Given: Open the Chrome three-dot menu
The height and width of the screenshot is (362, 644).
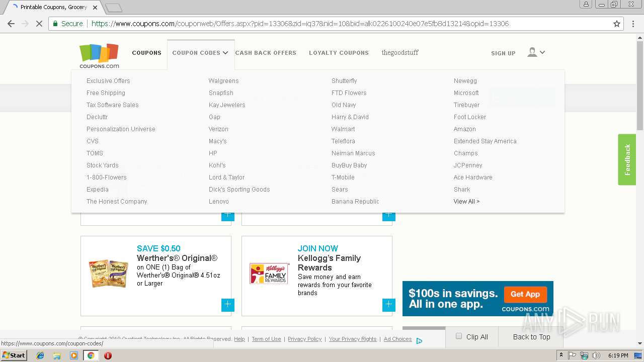Looking at the screenshot, I should click(x=633, y=24).
